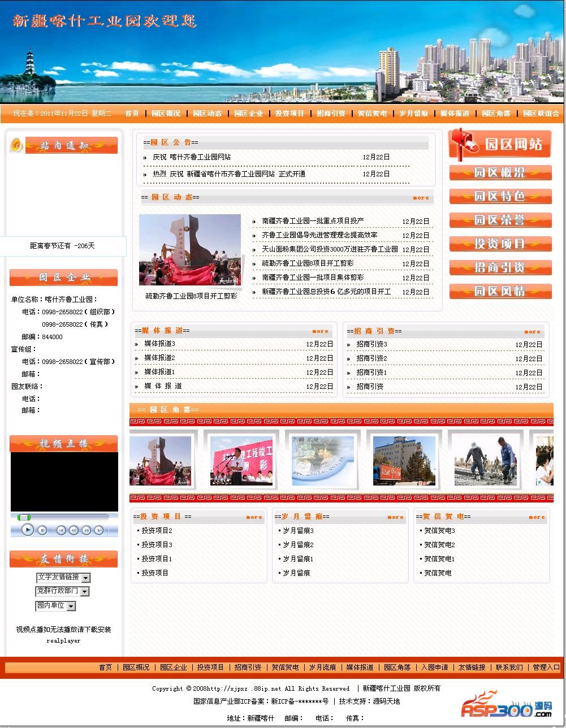
Task: Click the 园区动态 featured ceremony photo
Action: 190,250
